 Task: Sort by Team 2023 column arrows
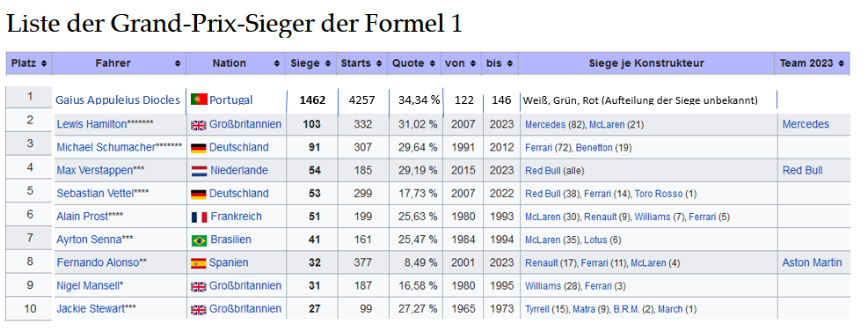click(x=841, y=63)
